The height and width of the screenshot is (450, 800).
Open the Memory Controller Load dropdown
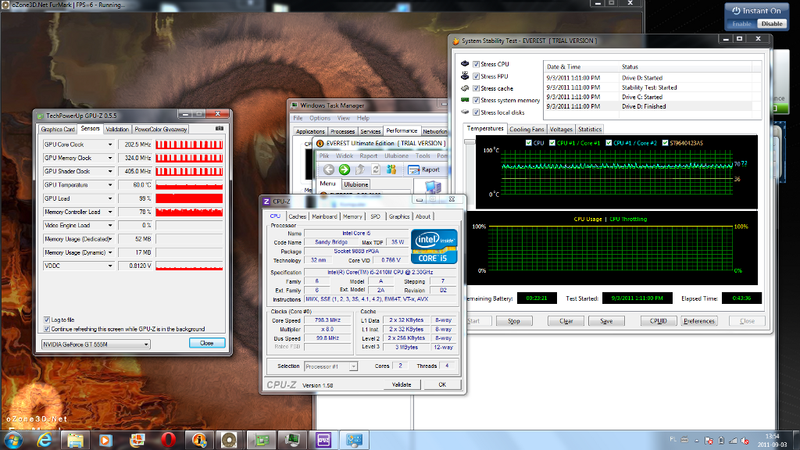click(x=110, y=212)
